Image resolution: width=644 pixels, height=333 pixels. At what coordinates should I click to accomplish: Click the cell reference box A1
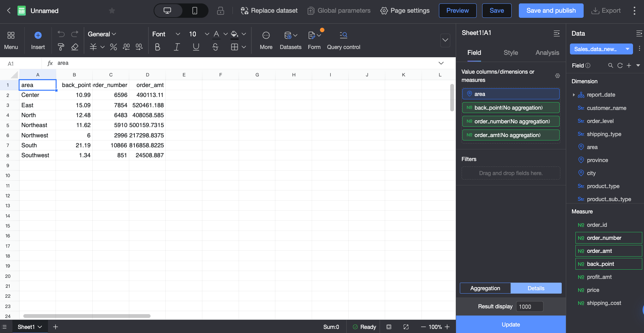click(21, 63)
